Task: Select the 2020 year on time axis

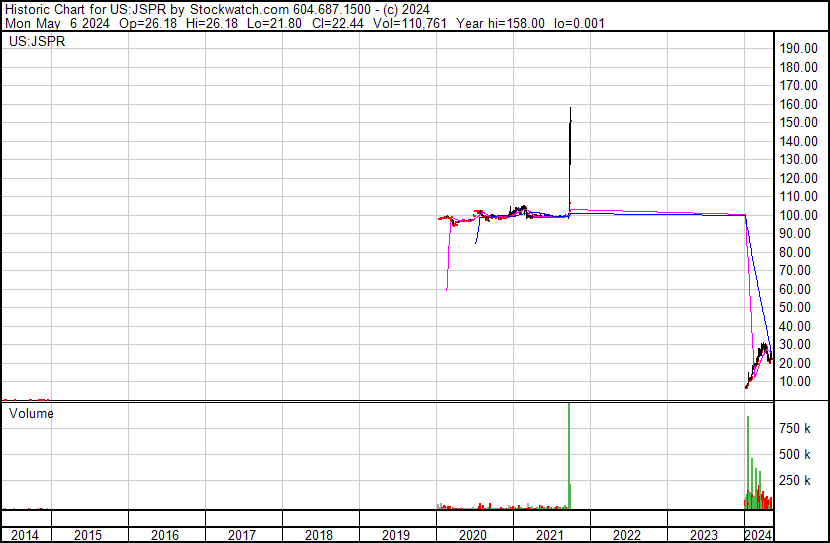Action: click(x=473, y=535)
